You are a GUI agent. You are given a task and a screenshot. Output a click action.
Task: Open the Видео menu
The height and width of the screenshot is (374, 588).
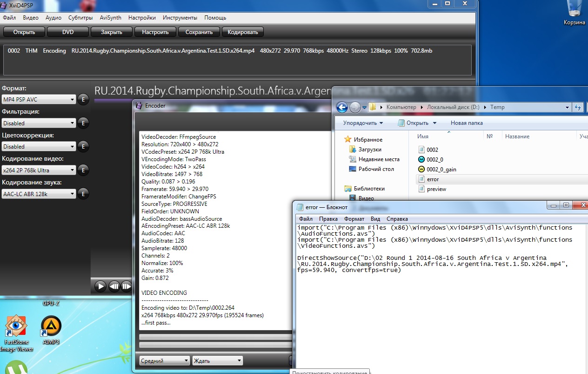[31, 18]
